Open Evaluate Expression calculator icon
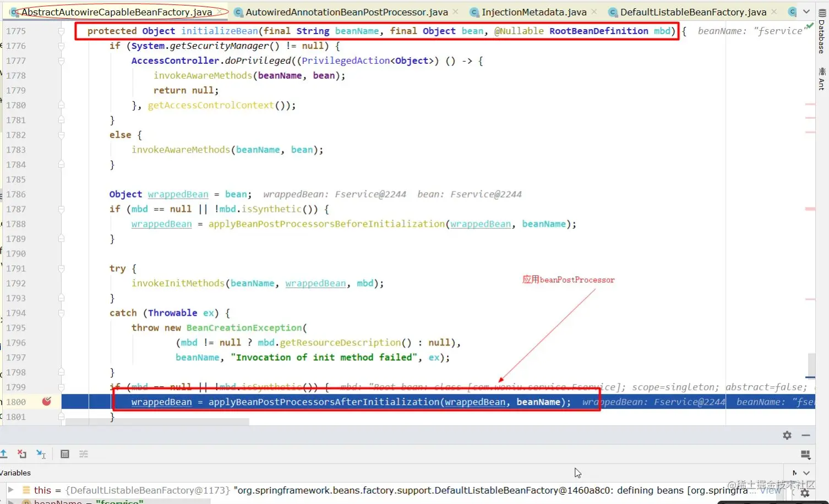Screen dimensions: 829x504 65,454
